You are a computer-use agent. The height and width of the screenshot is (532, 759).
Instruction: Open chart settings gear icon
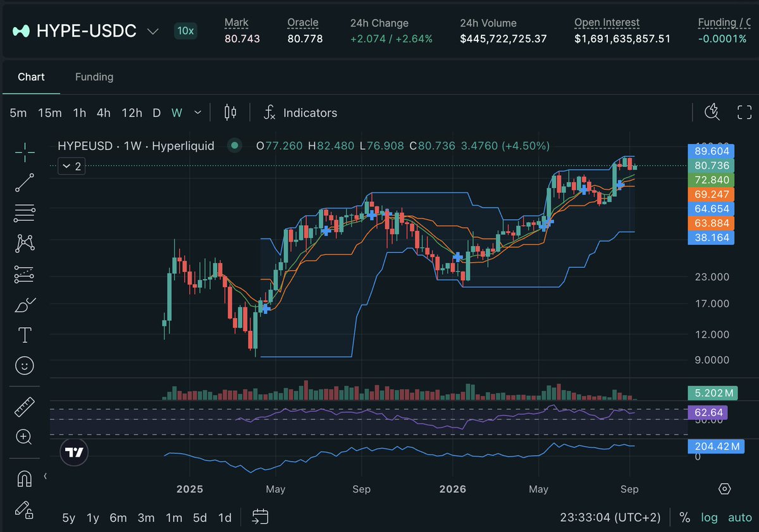[x=725, y=489]
